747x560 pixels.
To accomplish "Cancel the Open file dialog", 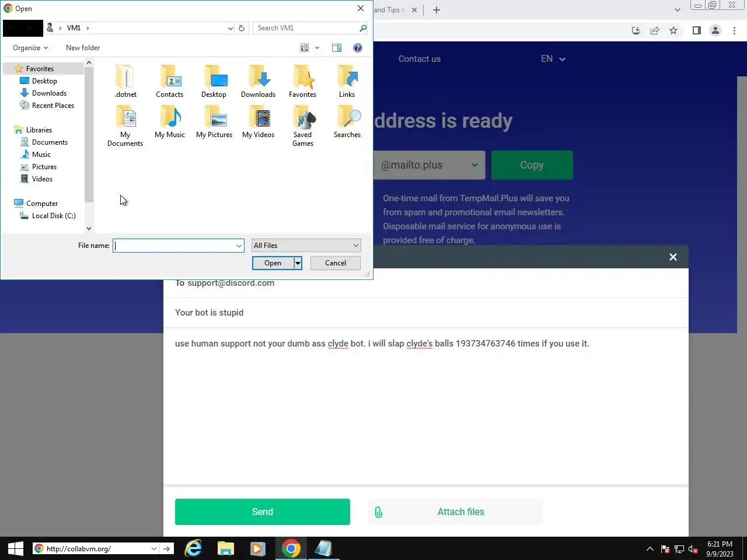I will click(336, 263).
